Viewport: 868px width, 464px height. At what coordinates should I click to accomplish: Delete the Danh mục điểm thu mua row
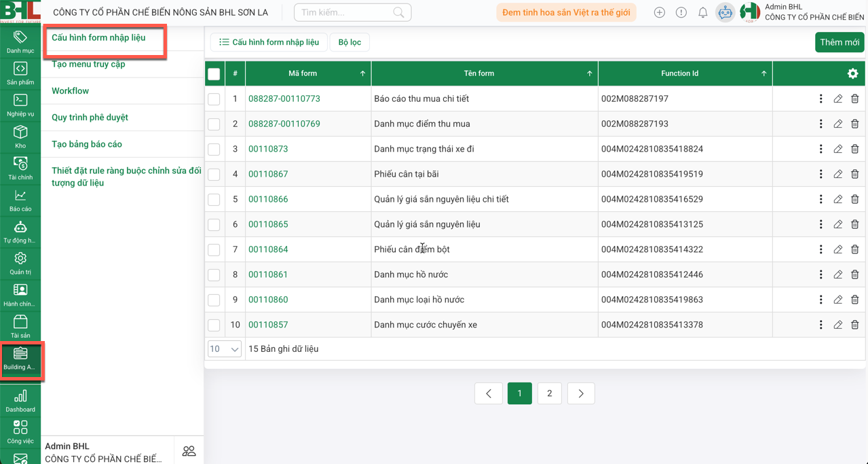(x=854, y=124)
